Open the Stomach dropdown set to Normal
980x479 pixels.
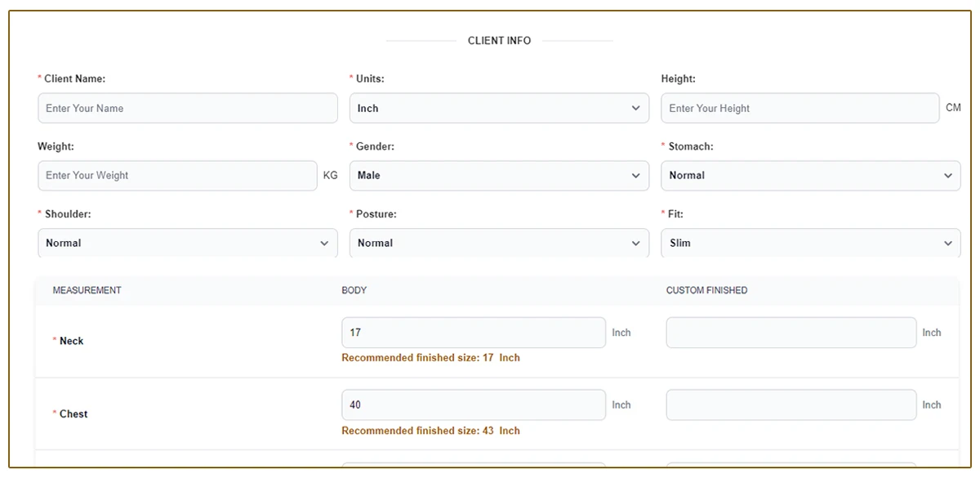click(809, 175)
